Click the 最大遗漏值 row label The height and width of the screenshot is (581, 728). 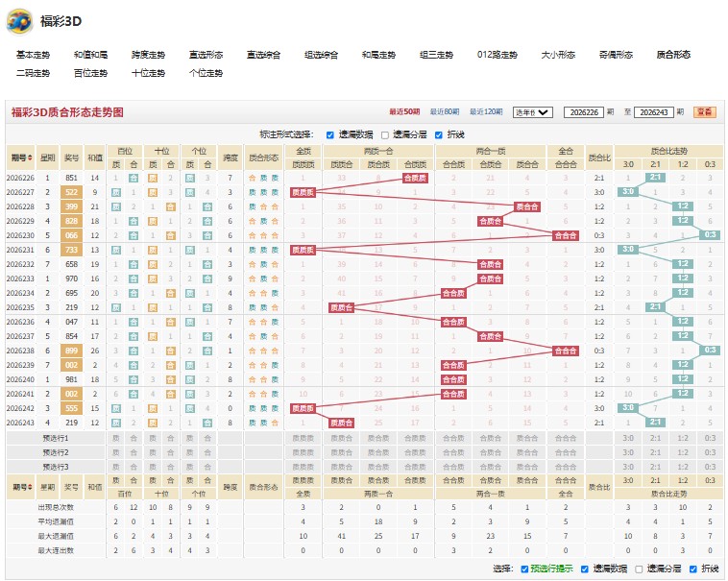point(56,536)
